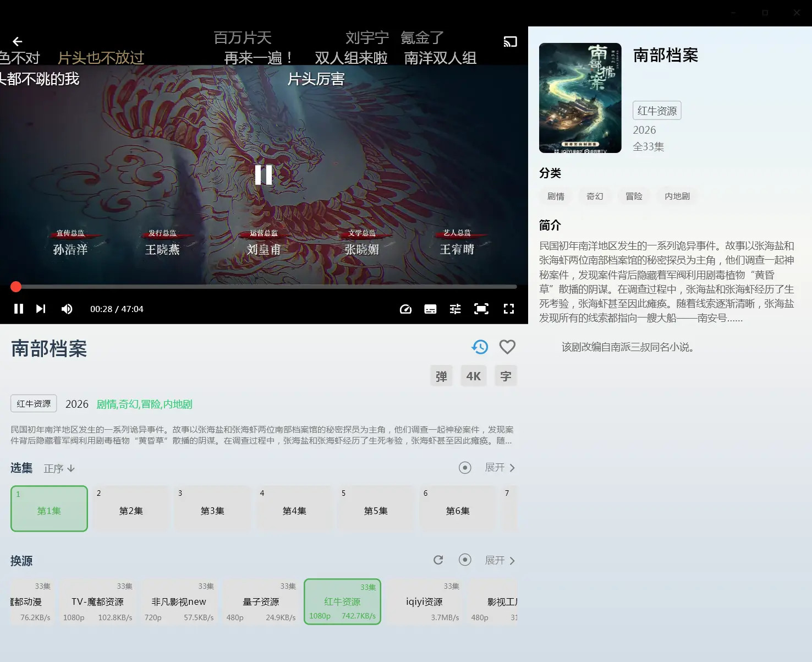Click the playback time 00:28 / 47:04

[x=117, y=309]
